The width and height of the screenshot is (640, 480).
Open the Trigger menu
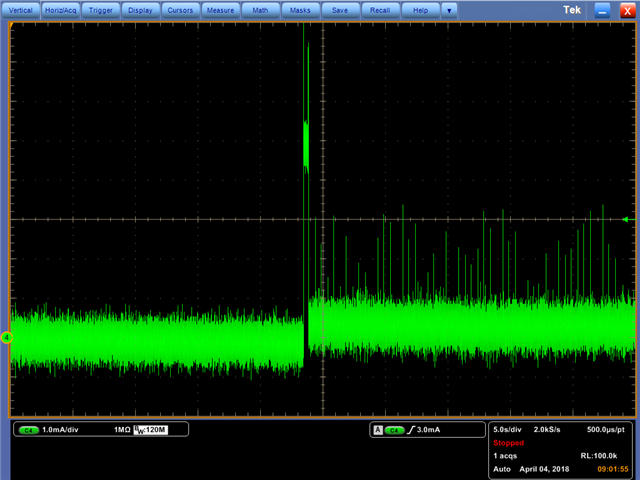click(100, 10)
